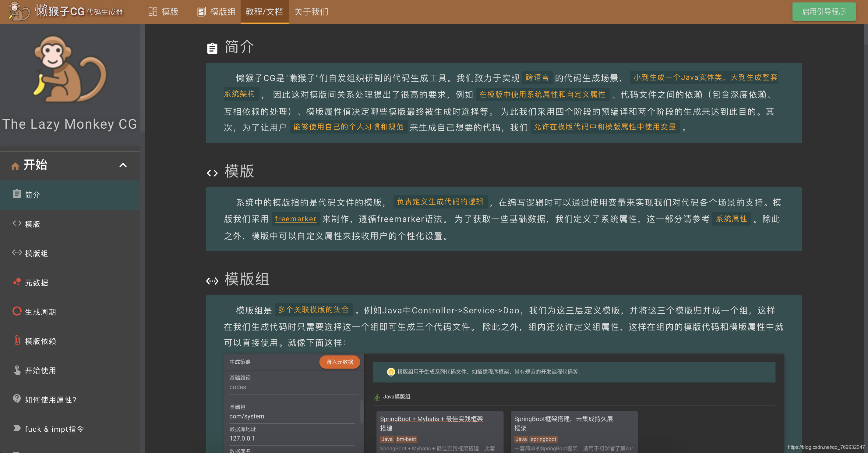The height and width of the screenshot is (453, 868).
Task: Select the 简介 document icon in the sidebar
Action: [x=17, y=194]
